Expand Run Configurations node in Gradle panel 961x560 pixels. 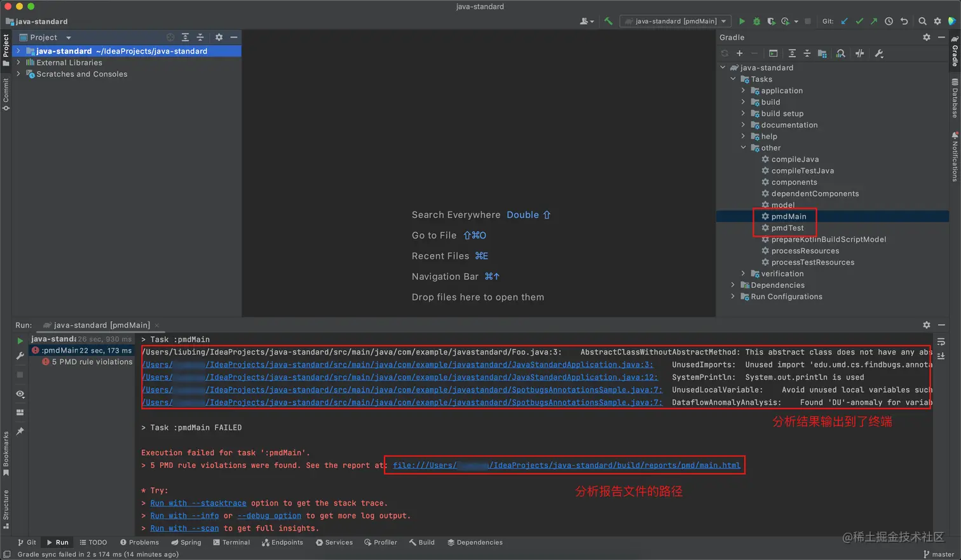tap(733, 296)
